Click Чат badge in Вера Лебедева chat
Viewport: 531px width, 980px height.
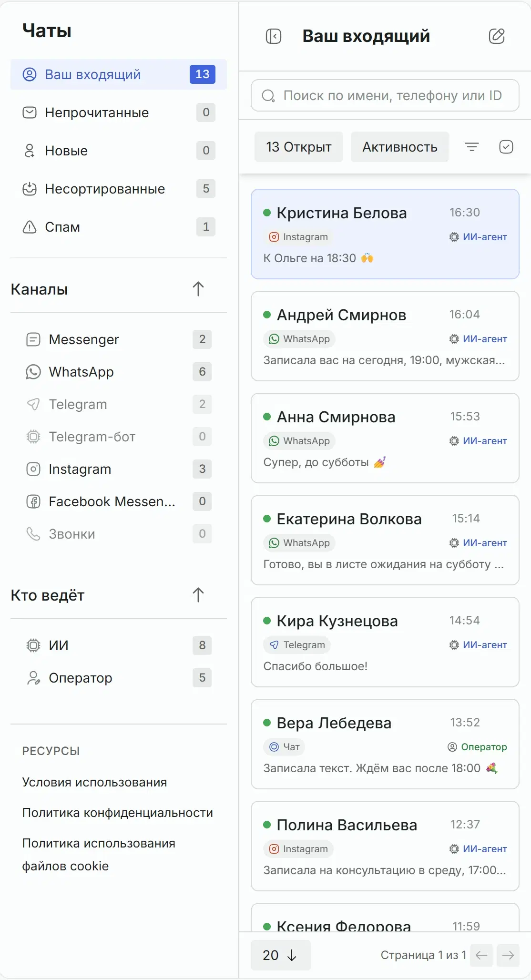[284, 747]
